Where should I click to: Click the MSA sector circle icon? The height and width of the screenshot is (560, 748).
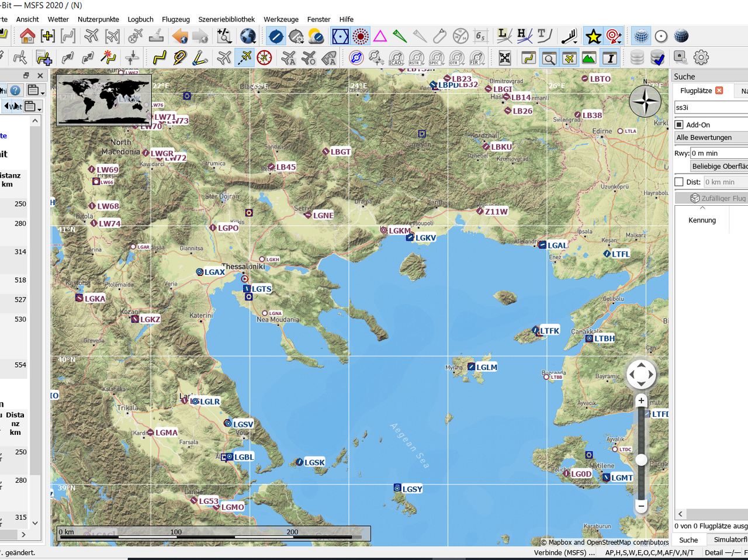coord(460,36)
